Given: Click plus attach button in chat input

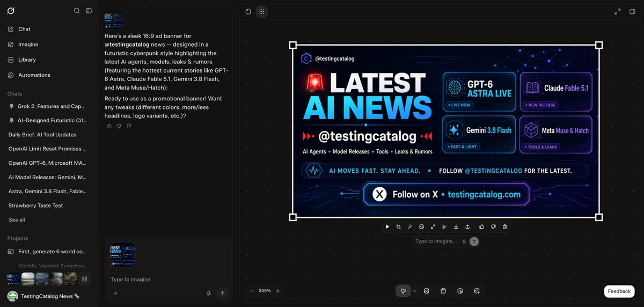Looking at the screenshot, I should pos(115,293).
